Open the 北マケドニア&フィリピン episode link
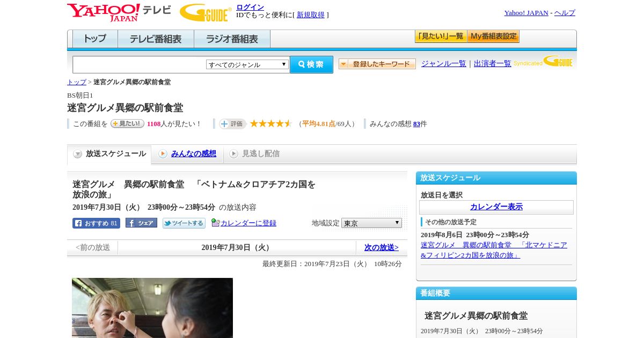This screenshot has width=644, height=338. pos(494,250)
